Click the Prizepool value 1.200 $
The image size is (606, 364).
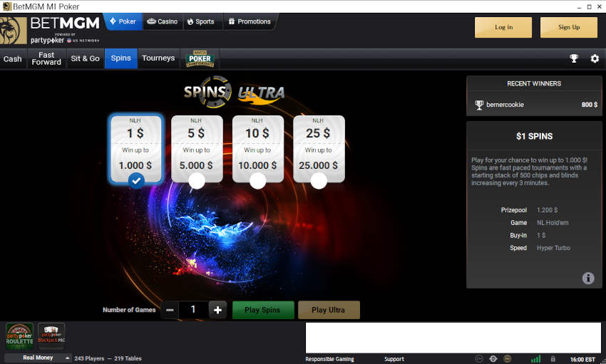pyautogui.click(x=548, y=210)
